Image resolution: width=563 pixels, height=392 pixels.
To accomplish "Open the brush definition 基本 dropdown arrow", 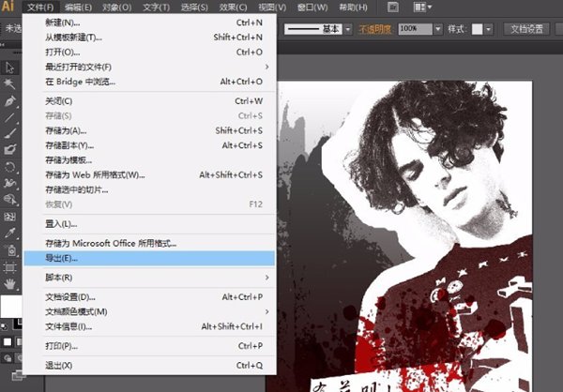I will [x=348, y=29].
